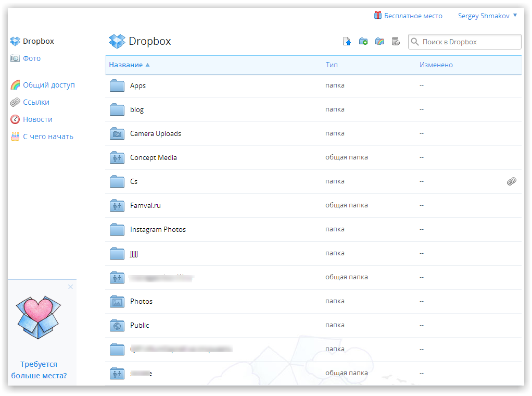The height and width of the screenshot is (396, 532).
Task: Click the clock icon beside Новости
Action: click(x=15, y=119)
